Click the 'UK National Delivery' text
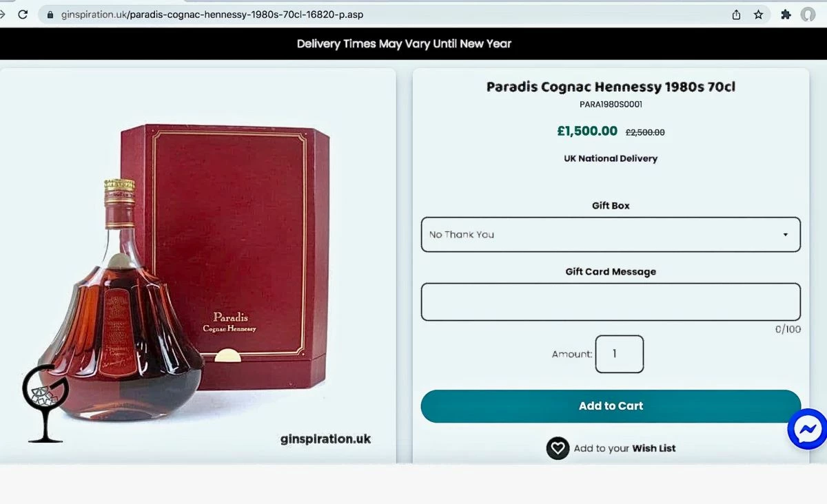The height and width of the screenshot is (504, 827). [x=611, y=158]
